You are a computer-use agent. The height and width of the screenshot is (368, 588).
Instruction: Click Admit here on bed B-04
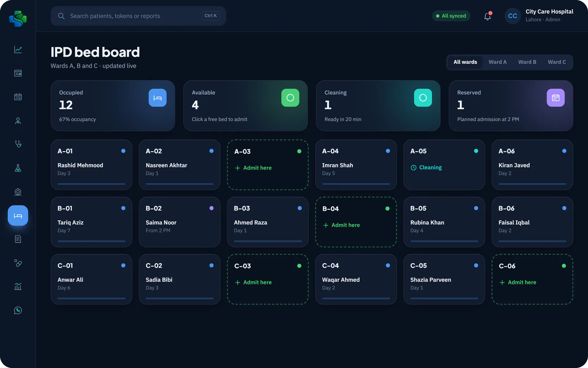click(342, 225)
